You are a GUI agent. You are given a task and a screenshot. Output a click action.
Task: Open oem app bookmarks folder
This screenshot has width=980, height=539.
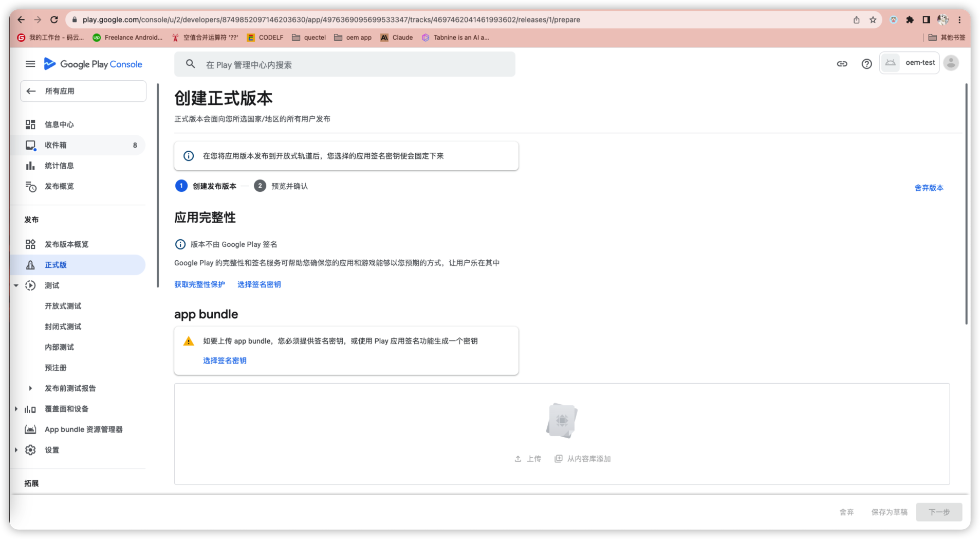point(353,38)
